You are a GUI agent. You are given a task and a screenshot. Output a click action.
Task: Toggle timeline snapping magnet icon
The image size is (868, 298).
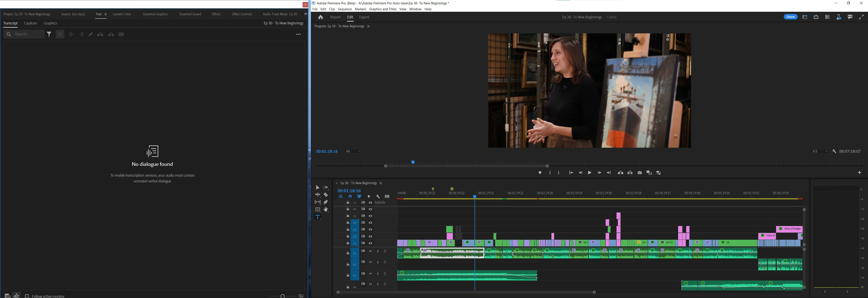coord(350,196)
